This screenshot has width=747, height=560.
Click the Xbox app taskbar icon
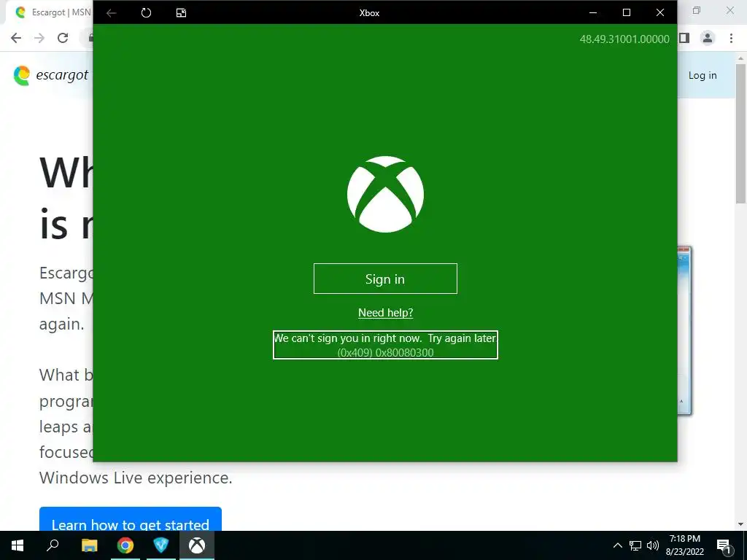click(x=197, y=545)
